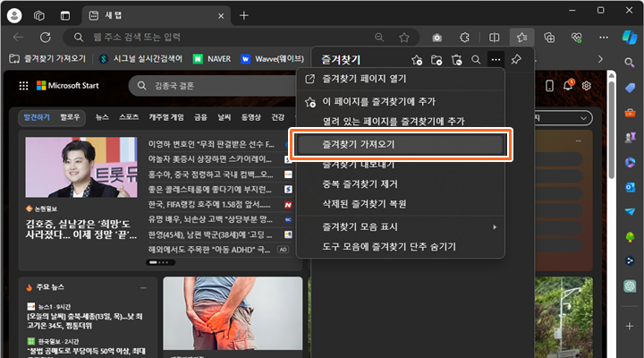The height and width of the screenshot is (358, 644).
Task: Open 즐겨찾기 가져오기 bookmark bar item
Action: [47, 59]
